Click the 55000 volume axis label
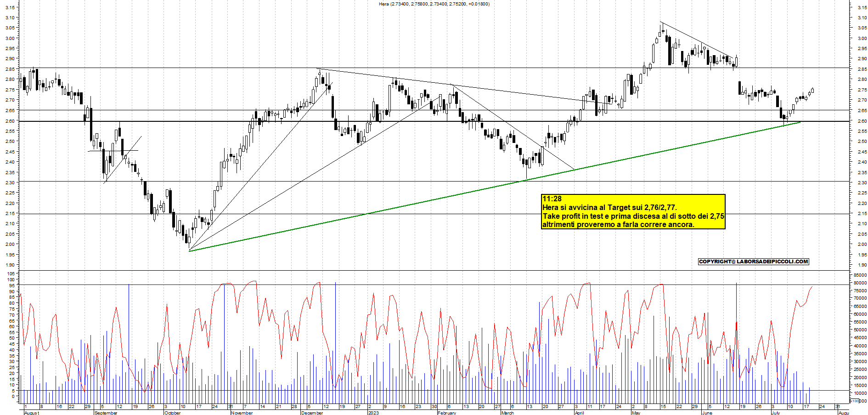The width and height of the screenshot is (868, 415). (860, 322)
